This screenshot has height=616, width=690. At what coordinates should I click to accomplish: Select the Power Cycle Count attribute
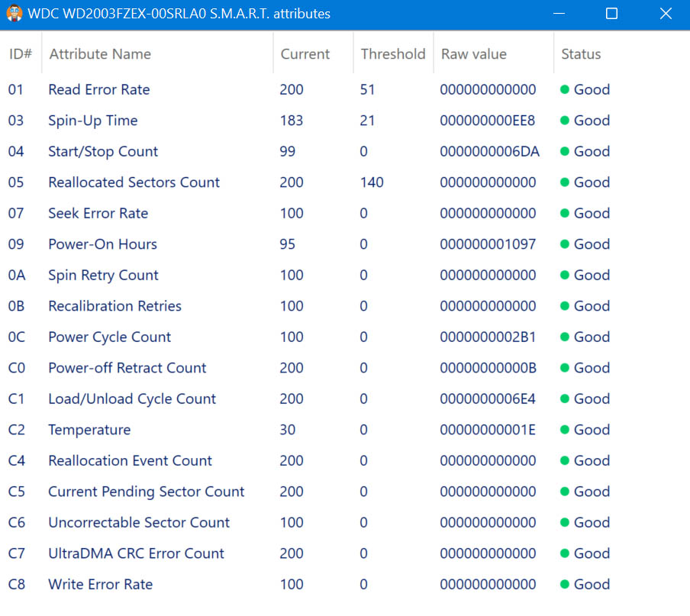(110, 337)
